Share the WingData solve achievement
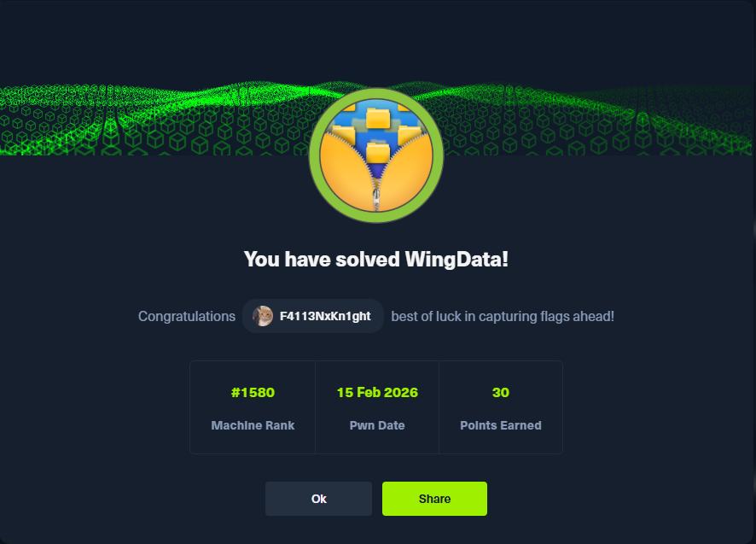The image size is (756, 544). [x=434, y=499]
